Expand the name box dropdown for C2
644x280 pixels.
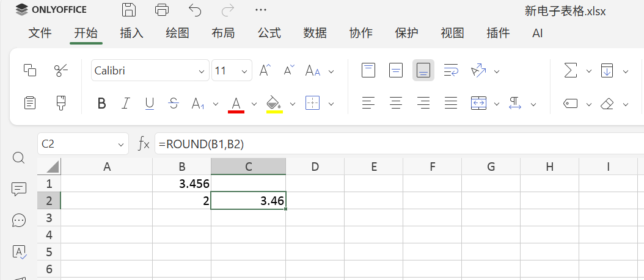click(x=121, y=145)
